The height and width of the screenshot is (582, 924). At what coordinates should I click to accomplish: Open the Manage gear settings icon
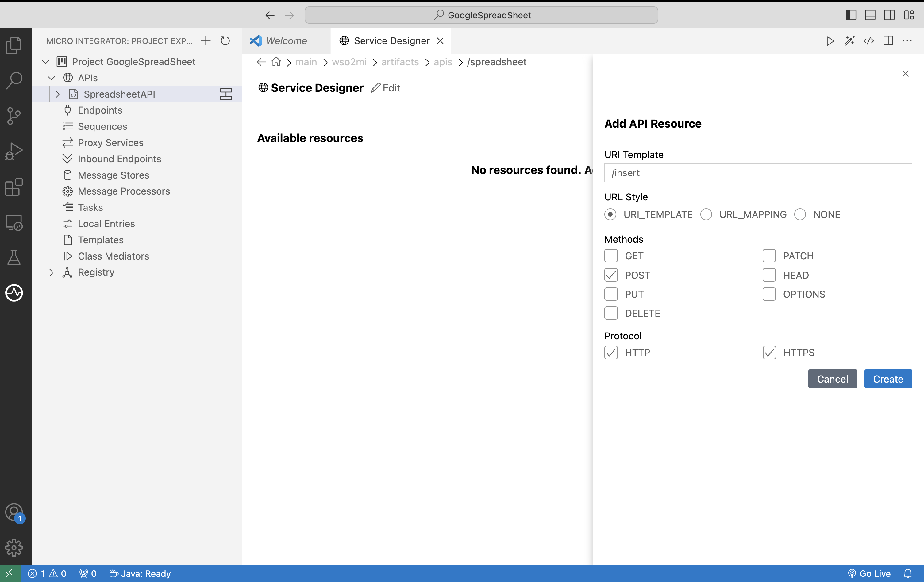14,547
